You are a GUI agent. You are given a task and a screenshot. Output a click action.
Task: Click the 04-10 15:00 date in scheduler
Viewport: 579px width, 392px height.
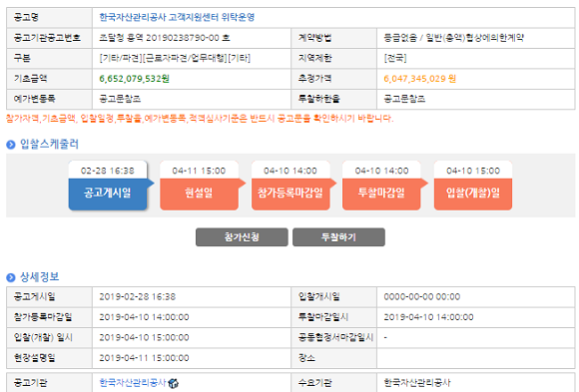(x=473, y=171)
